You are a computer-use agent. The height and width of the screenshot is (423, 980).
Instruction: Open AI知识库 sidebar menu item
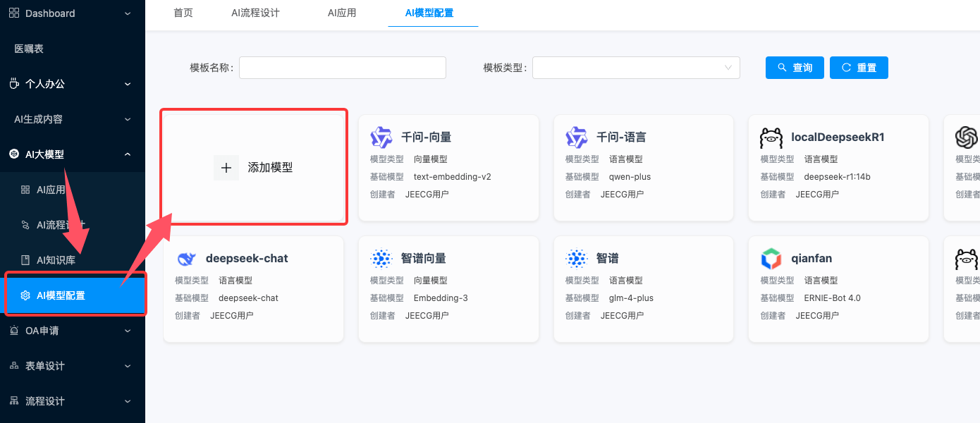point(73,260)
